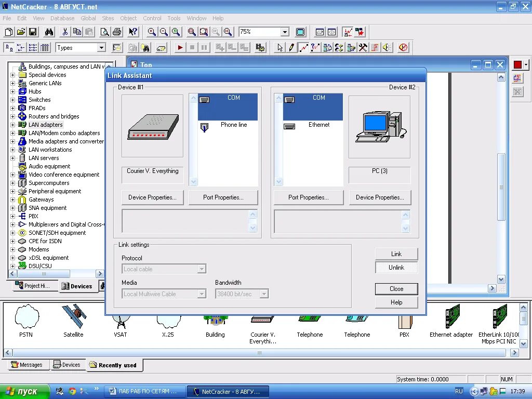
Task: Click the first Zoom In magnifier icon
Action: pyautogui.click(x=152, y=32)
